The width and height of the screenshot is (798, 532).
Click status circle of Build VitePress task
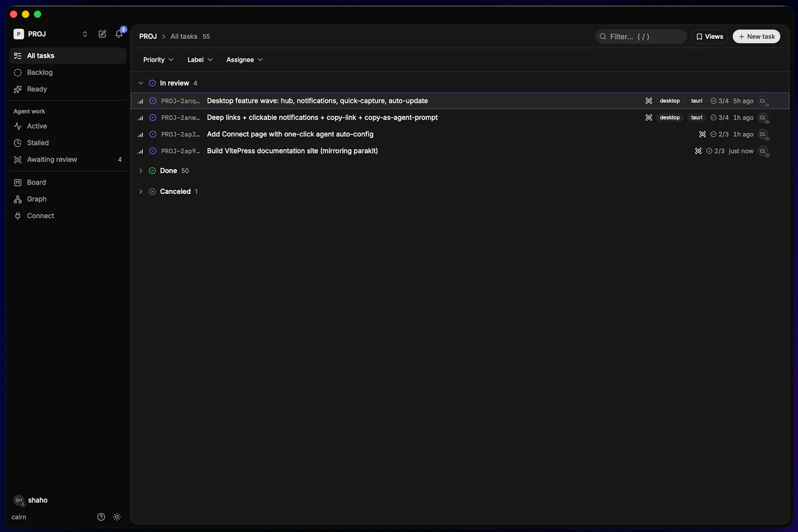click(153, 151)
